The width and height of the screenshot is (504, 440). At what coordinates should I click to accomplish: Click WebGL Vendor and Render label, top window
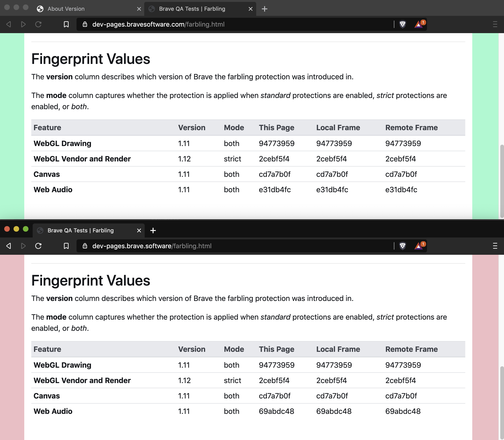[82, 159]
